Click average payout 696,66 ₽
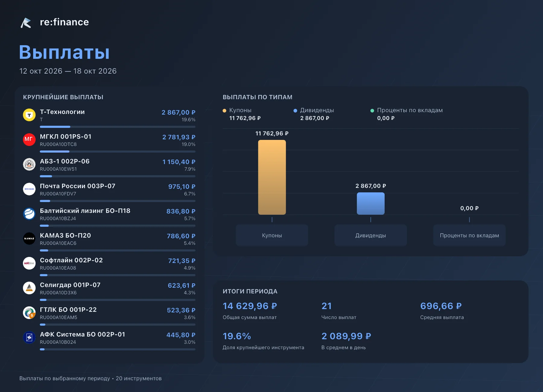 pyautogui.click(x=441, y=306)
